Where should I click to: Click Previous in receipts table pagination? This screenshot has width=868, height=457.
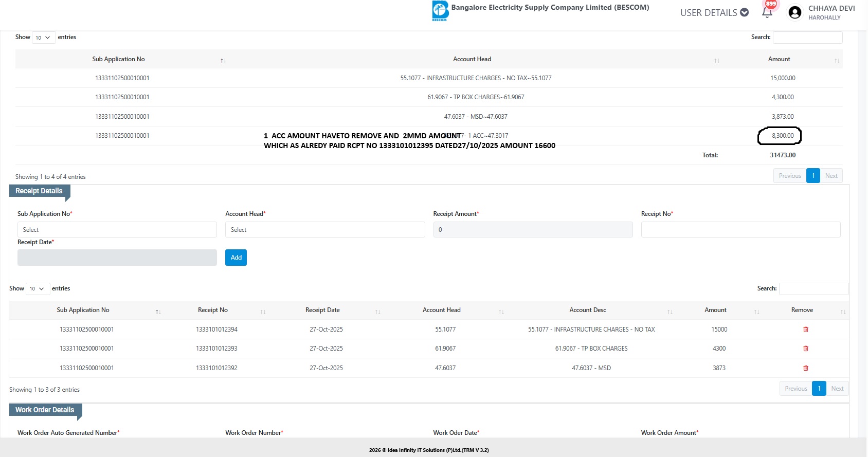point(795,389)
